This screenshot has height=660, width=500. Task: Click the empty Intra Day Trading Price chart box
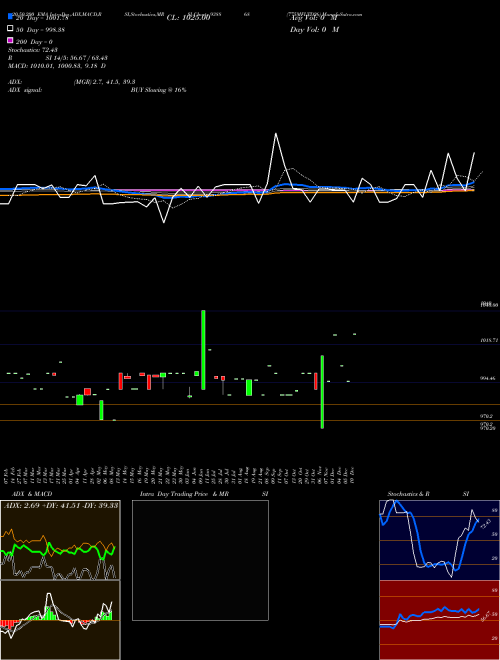(200, 560)
